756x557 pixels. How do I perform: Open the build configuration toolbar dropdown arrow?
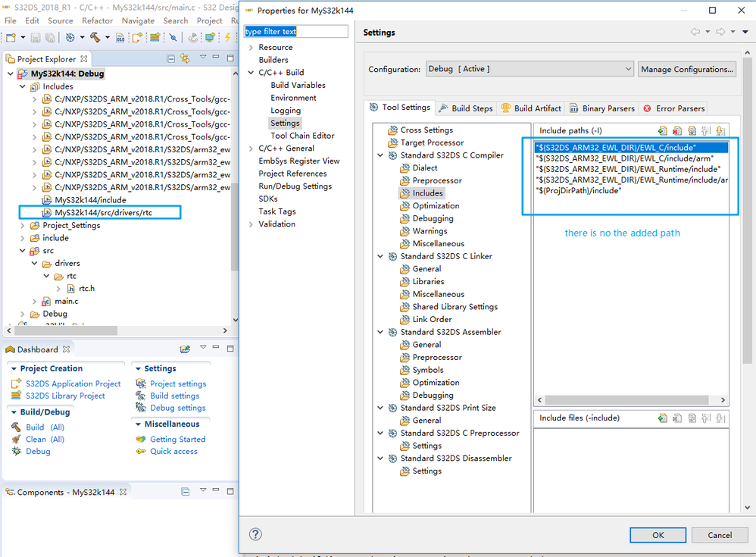(82, 37)
